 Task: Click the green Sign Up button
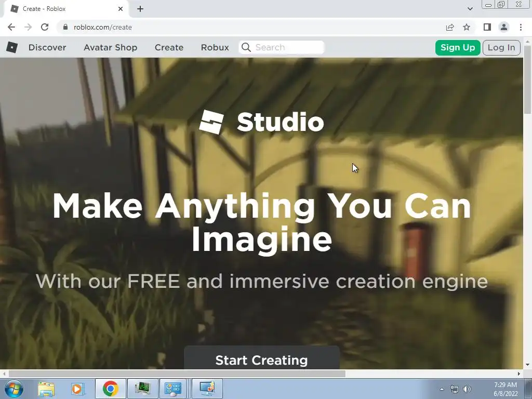[458, 47]
